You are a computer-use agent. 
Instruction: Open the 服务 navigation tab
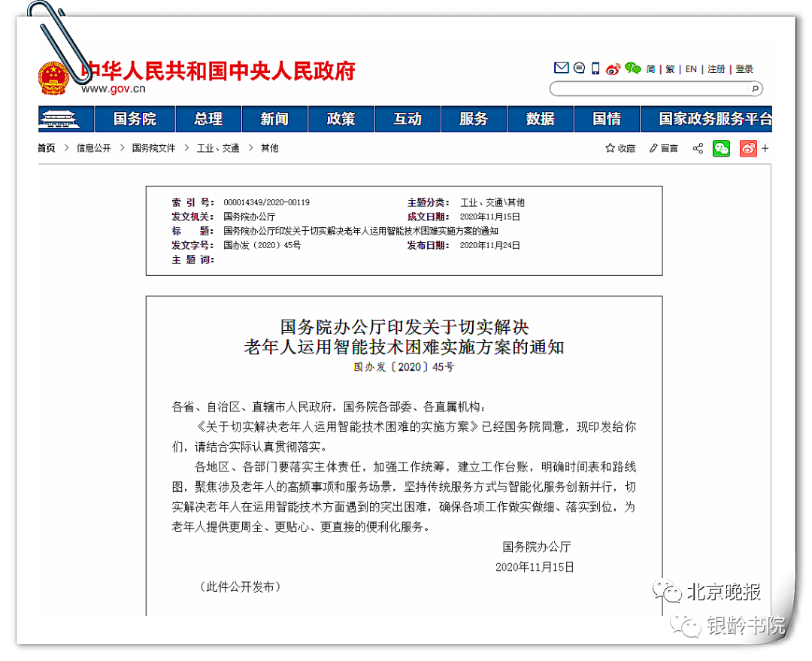click(474, 119)
